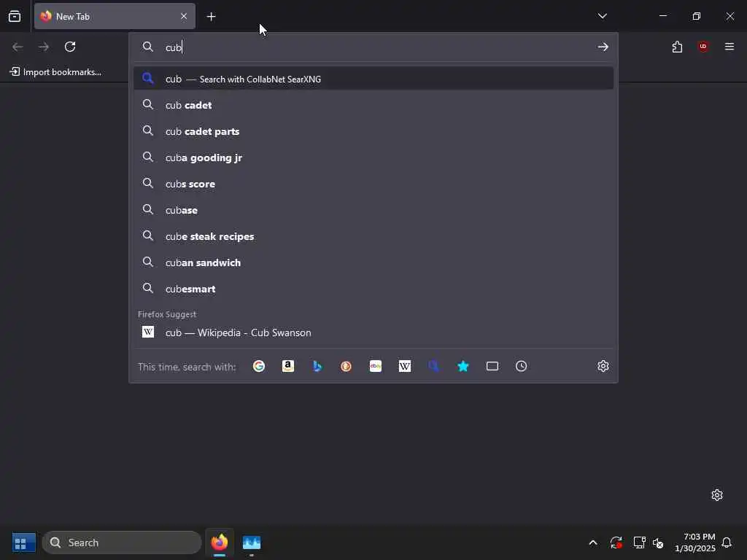Viewport: 747px width, 560px height.
Task: Search bookmarks using the star icon
Action: pos(463,366)
